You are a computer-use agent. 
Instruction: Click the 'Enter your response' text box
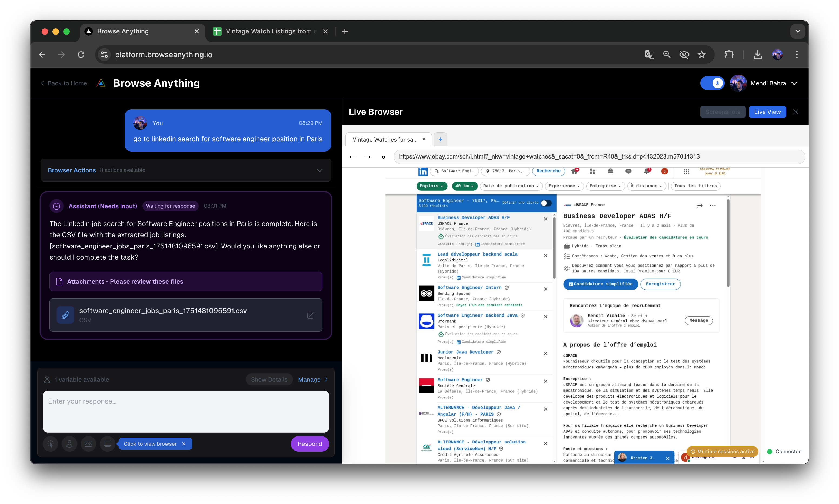pos(185,411)
